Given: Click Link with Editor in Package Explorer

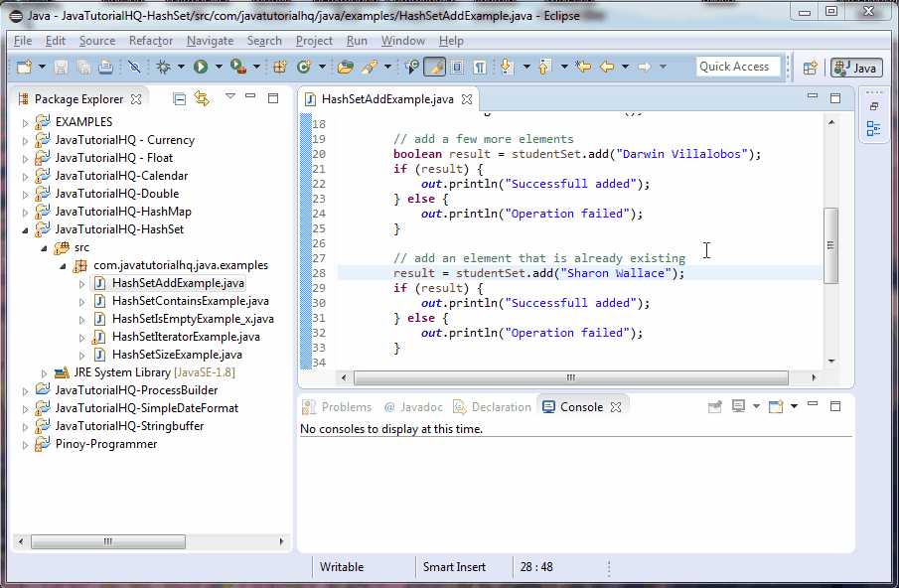Looking at the screenshot, I should [x=203, y=99].
